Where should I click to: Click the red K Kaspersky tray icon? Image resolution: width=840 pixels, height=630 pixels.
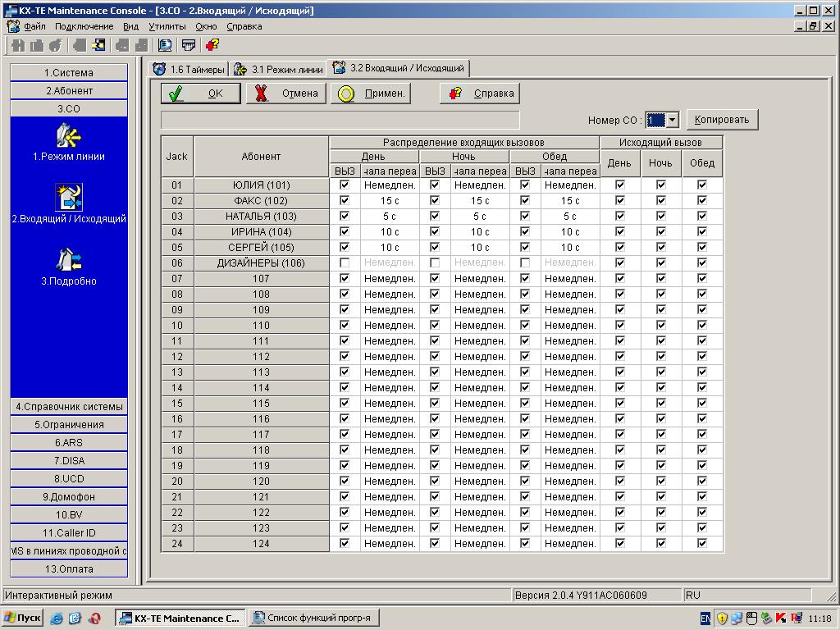pos(781,619)
